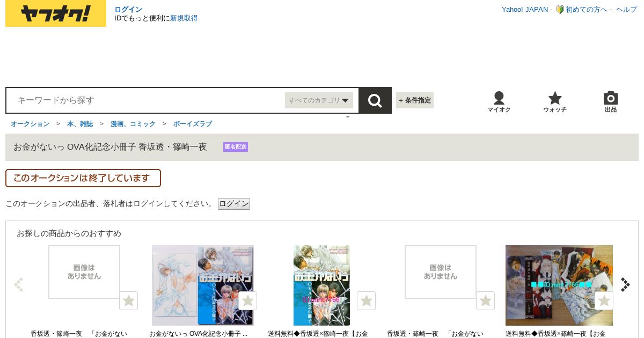Viewport: 644px width, 338px height.
Task: Open recommended title お金がないっ OVA化記念小冊子 ...
Action: click(x=199, y=334)
